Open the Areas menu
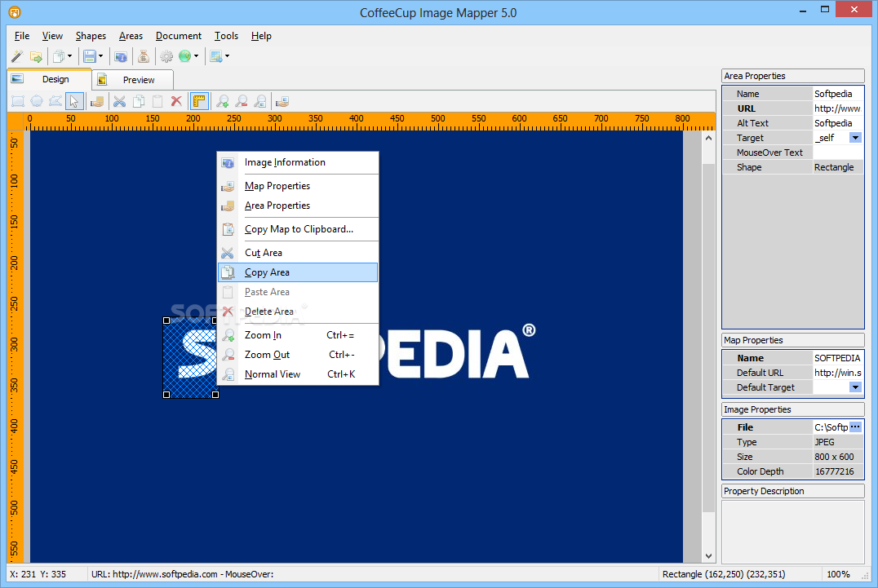This screenshot has height=588, width=878. [131, 36]
